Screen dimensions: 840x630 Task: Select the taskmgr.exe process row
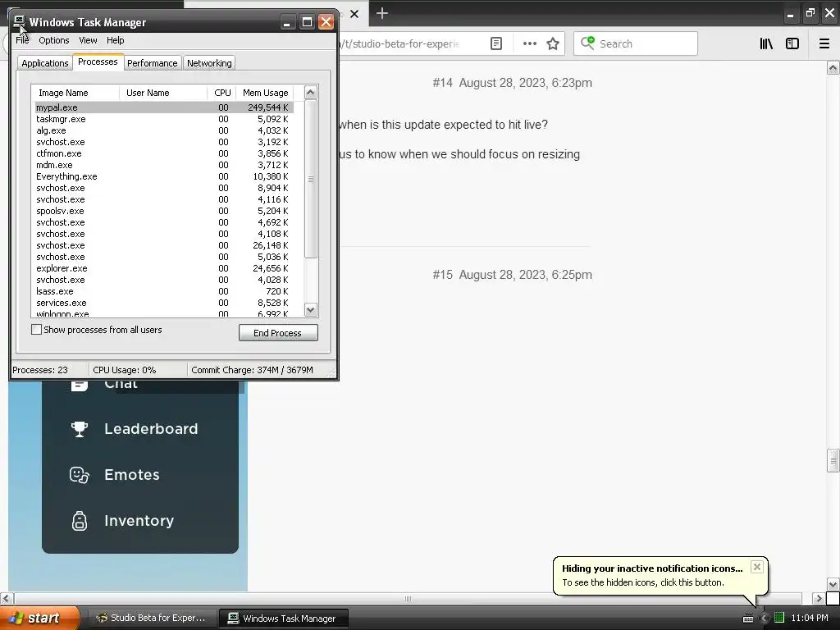pos(164,119)
